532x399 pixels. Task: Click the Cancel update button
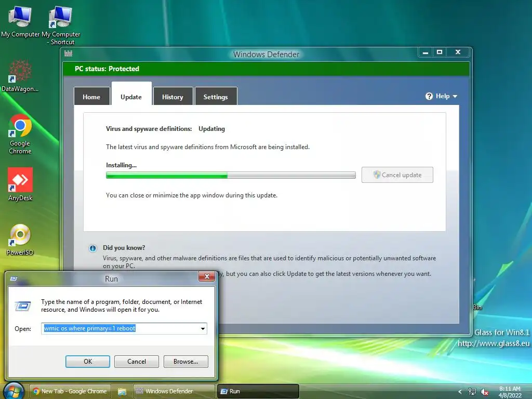pos(397,175)
